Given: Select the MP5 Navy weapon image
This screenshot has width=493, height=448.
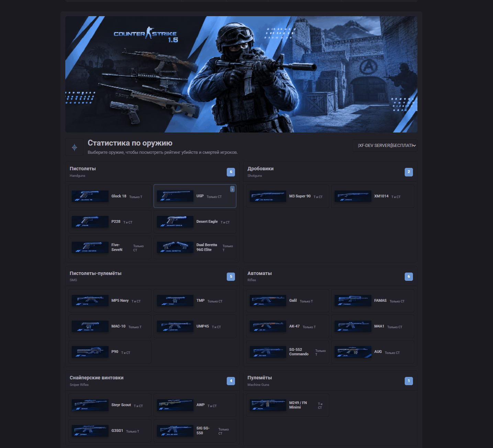Looking at the screenshot, I should coord(90,300).
